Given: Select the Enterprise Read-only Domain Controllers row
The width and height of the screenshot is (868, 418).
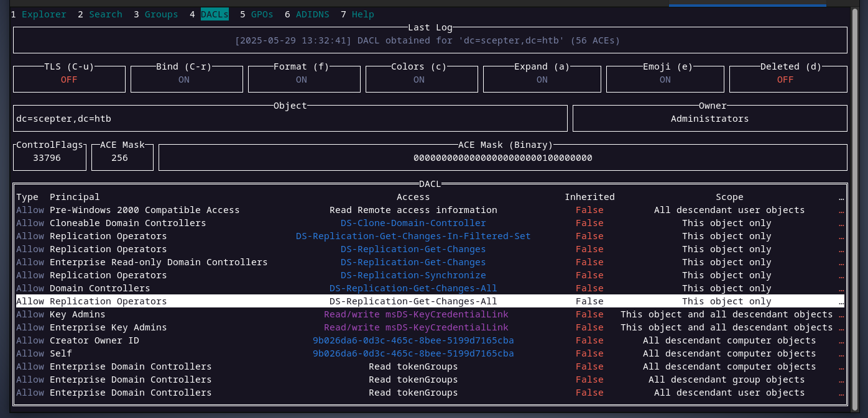Looking at the screenshot, I should pyautogui.click(x=158, y=262).
